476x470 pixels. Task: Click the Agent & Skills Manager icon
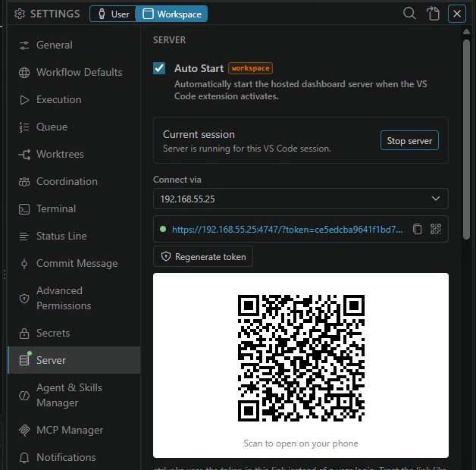pos(24,396)
